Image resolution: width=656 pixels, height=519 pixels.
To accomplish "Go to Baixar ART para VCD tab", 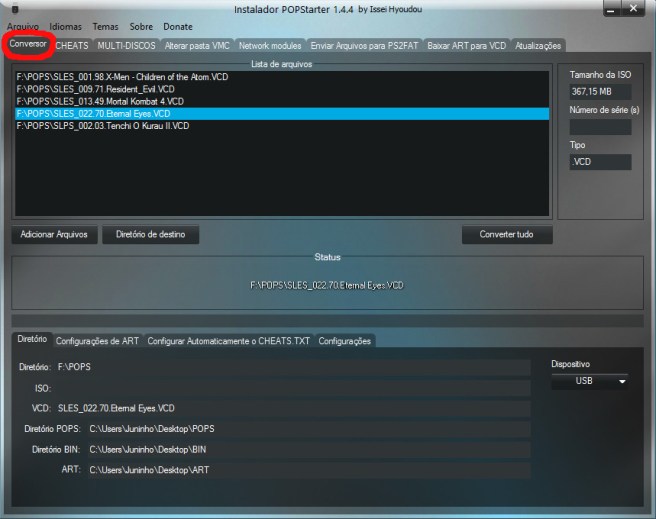I will click(x=467, y=46).
